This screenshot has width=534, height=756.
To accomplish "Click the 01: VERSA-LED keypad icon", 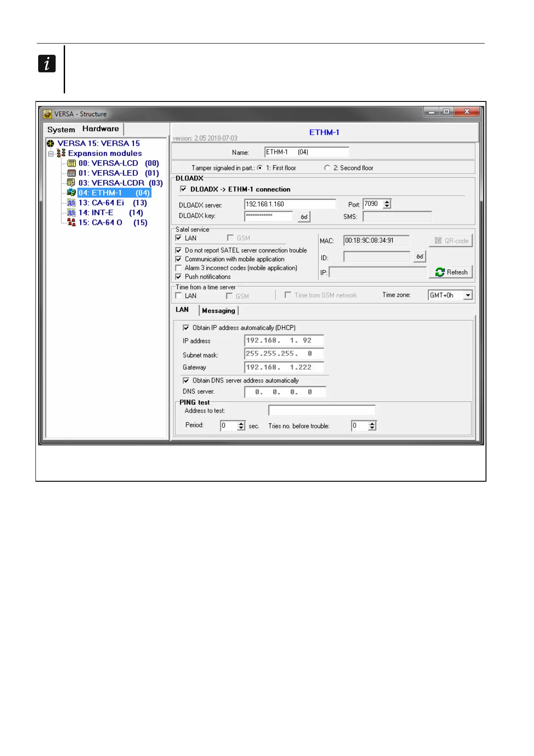I will (x=71, y=173).
